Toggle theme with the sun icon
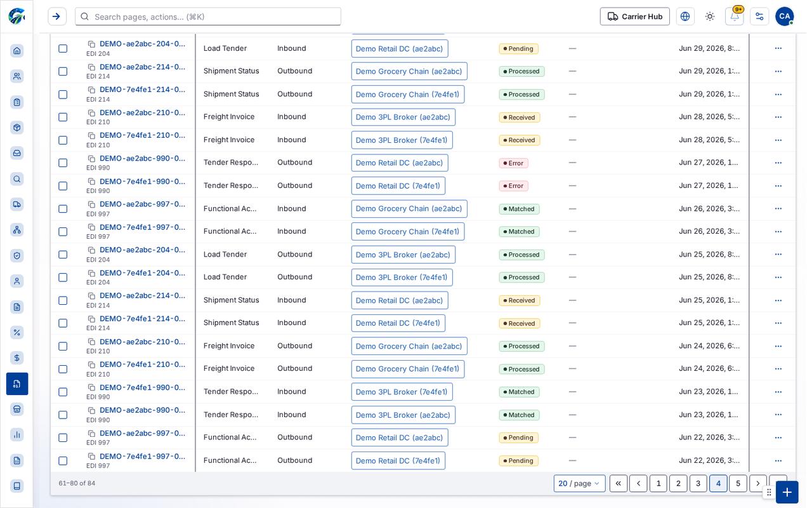The image size is (812, 508). coord(710,17)
